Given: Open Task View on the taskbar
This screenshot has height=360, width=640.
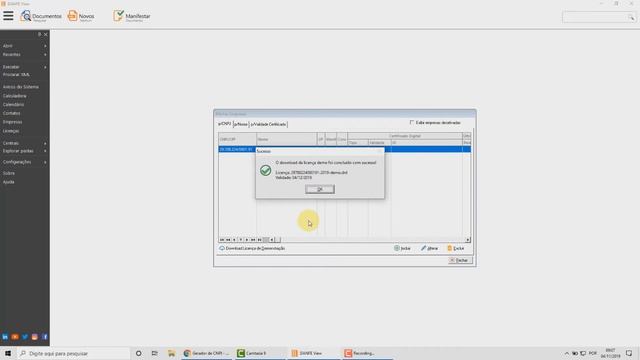Looking at the screenshot, I should [154, 353].
